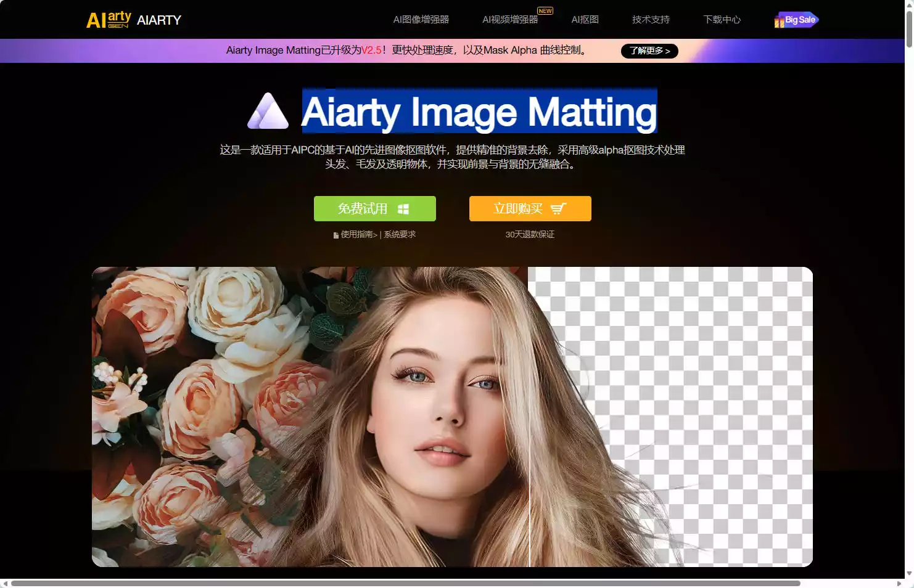
Task: Open the 下载中心 menu item
Action: [x=722, y=20]
